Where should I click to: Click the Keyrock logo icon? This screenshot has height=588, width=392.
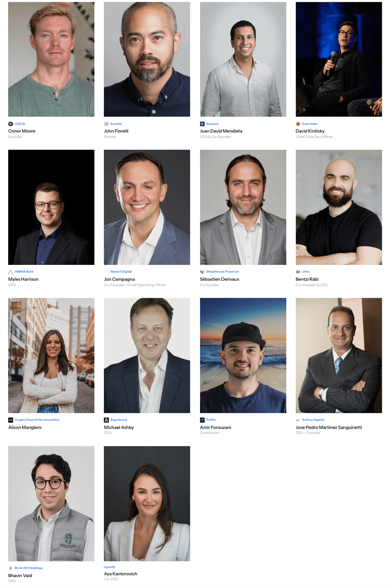click(x=202, y=124)
